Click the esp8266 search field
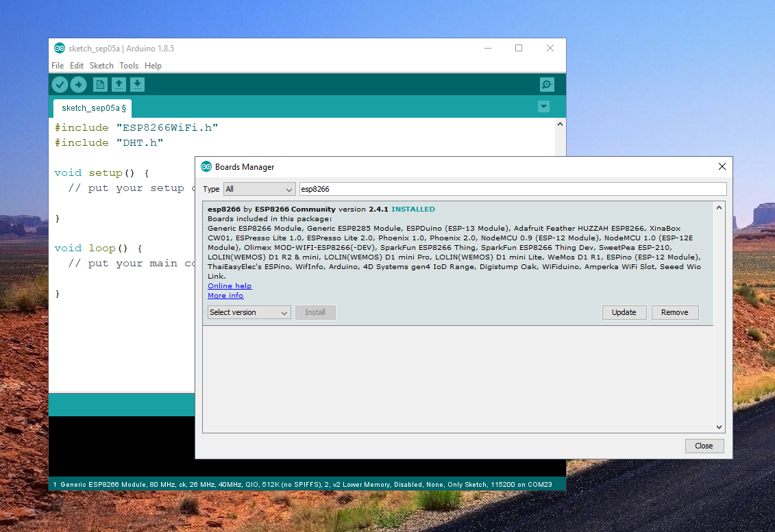 [513, 189]
